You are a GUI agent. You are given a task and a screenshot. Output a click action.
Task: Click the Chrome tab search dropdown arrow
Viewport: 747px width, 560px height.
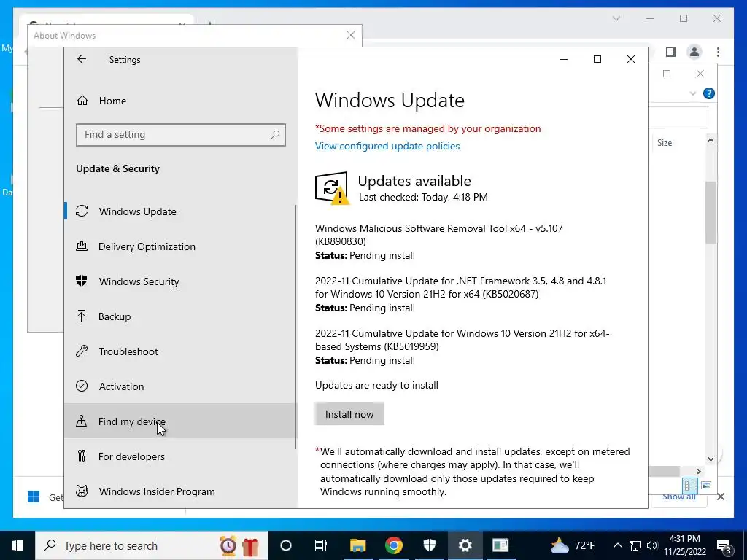[x=616, y=18]
